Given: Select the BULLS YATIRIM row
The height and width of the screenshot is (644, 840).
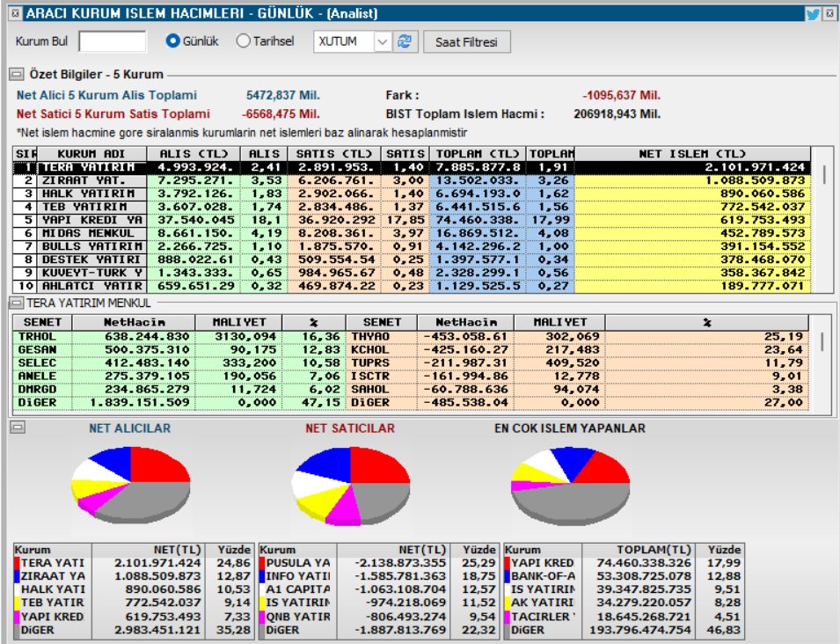Looking at the screenshot, I should click(x=412, y=246).
